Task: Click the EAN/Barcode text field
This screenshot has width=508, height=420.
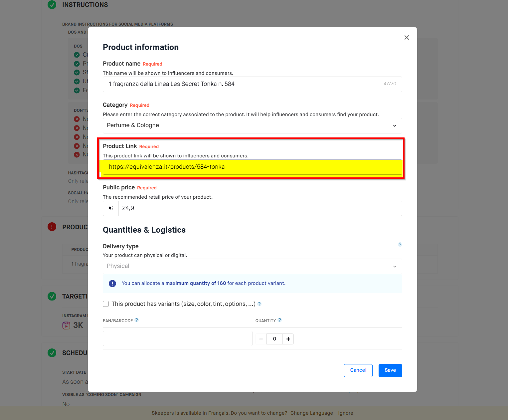Action: (177, 338)
